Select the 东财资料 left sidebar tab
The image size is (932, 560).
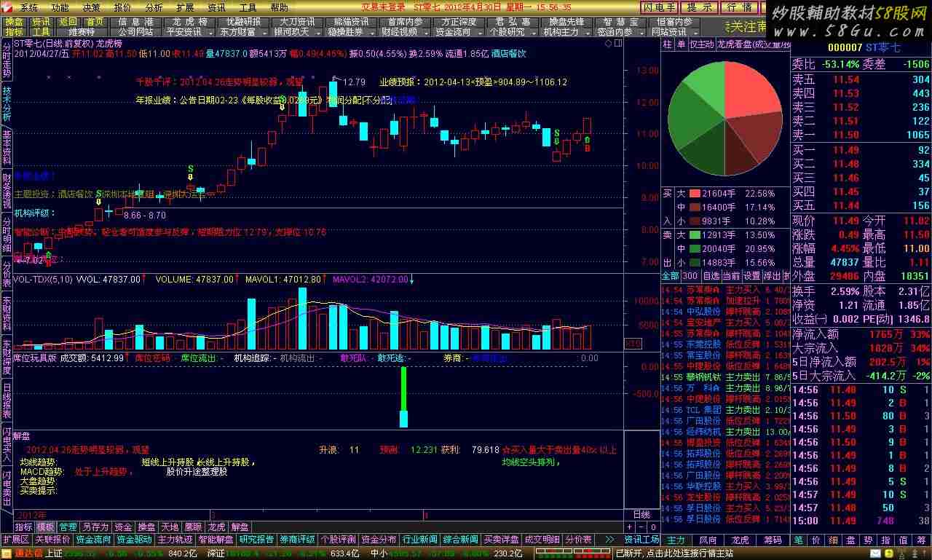click(7, 315)
